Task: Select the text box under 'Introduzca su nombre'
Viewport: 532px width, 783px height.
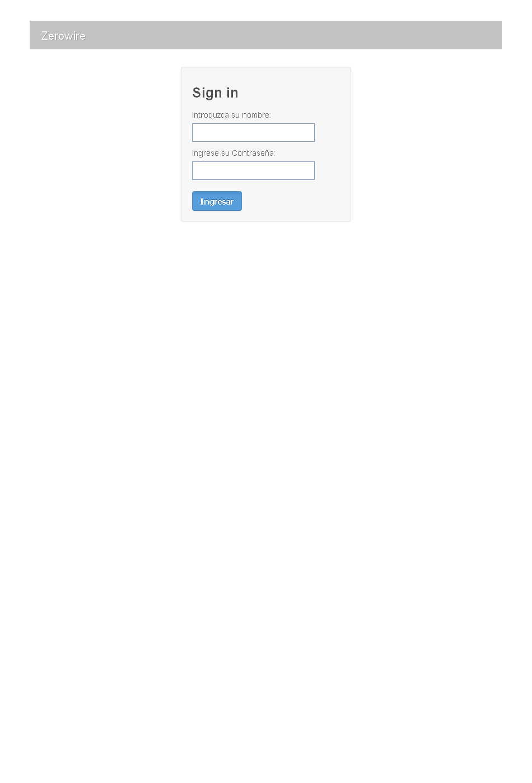Action: 253,133
